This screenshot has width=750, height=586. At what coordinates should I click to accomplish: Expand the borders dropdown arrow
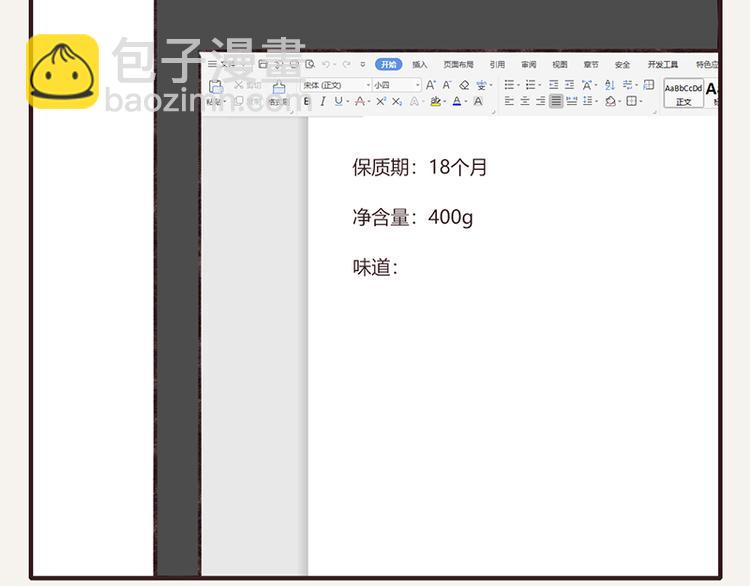click(643, 101)
